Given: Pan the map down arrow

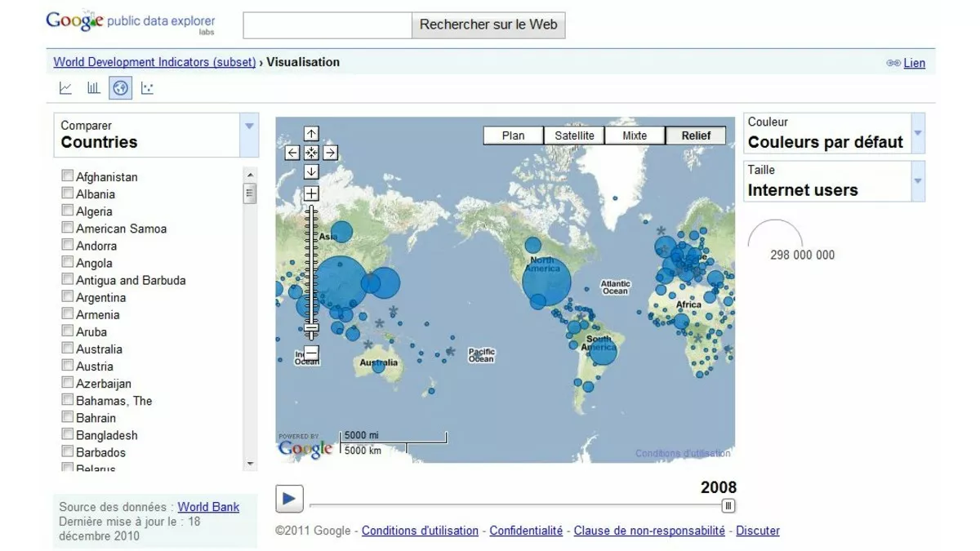Looking at the screenshot, I should pyautogui.click(x=311, y=171).
